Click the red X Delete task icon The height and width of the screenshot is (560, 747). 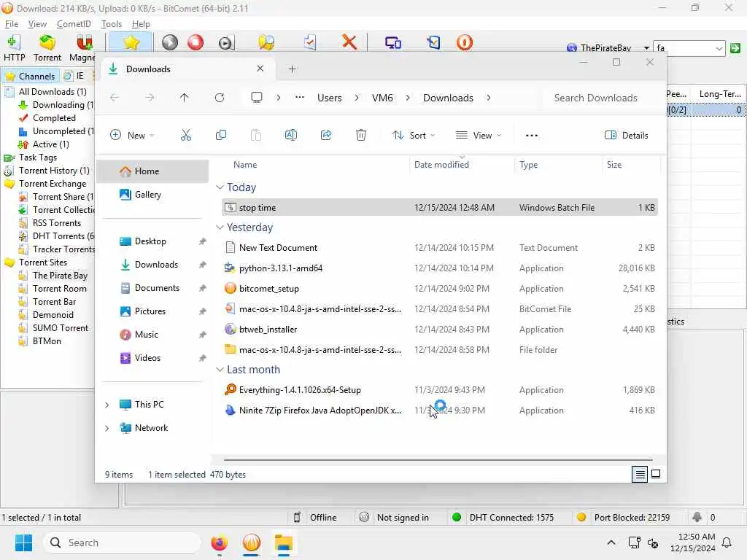(x=349, y=42)
